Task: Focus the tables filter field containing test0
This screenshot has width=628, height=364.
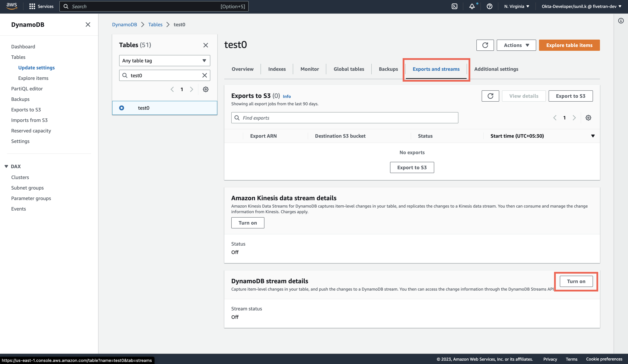Action: pyautogui.click(x=165, y=75)
